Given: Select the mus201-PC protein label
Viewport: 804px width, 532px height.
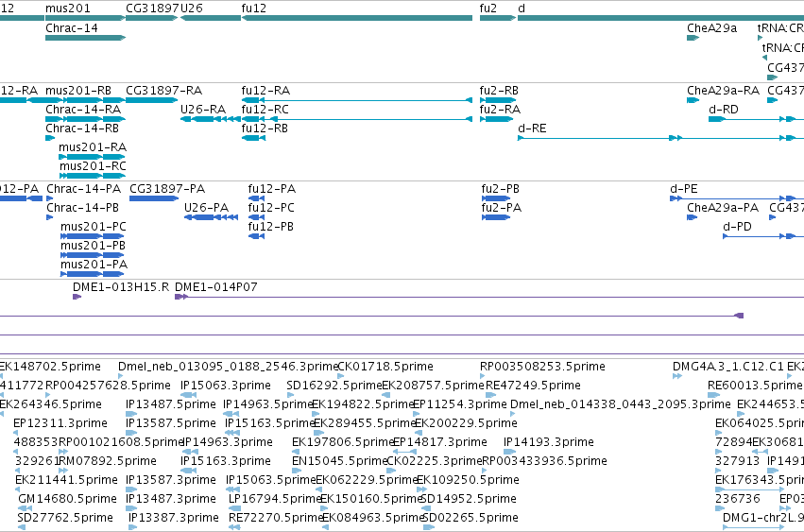Looking at the screenshot, I should point(94,227).
